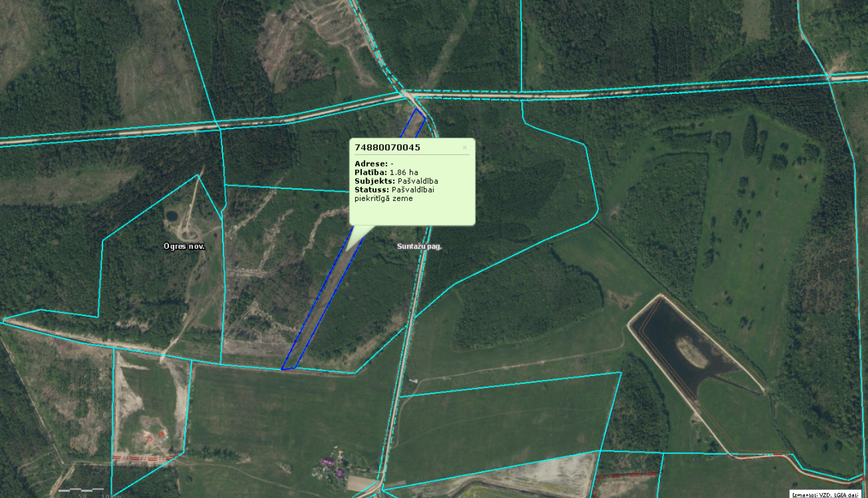Click the parcel number 74880070045 heading
This screenshot has height=498, width=868.
(x=387, y=148)
